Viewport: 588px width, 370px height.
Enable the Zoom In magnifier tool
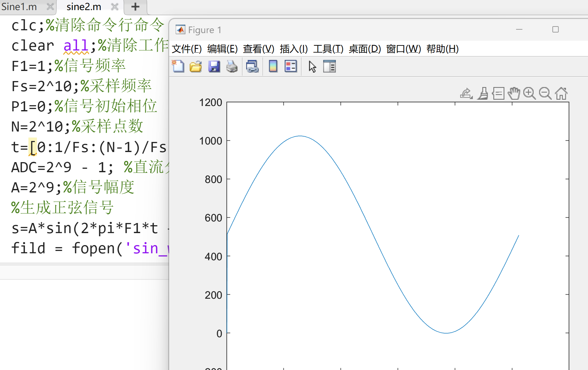529,94
